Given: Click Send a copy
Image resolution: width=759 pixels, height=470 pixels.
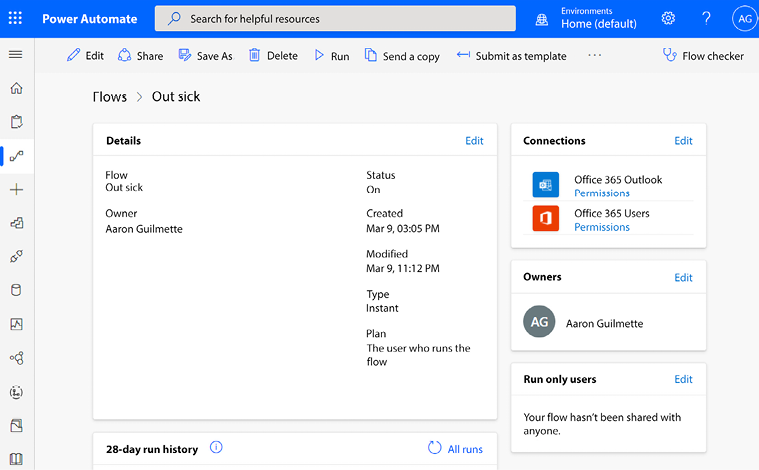Looking at the screenshot, I should tap(402, 56).
